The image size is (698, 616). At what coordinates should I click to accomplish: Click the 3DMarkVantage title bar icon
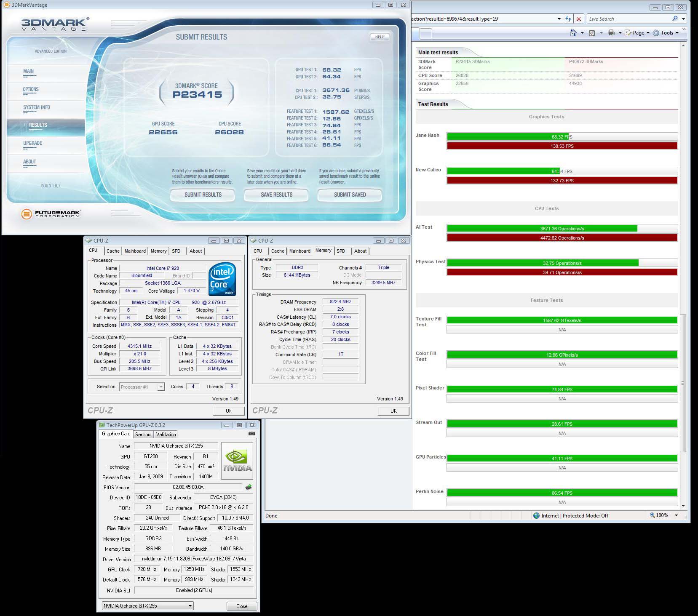coord(7,5)
